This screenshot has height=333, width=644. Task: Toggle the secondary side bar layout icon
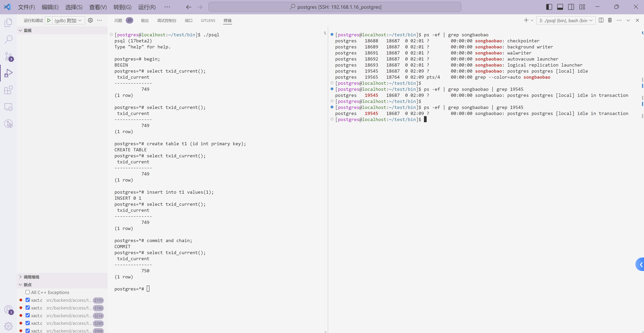(571, 7)
